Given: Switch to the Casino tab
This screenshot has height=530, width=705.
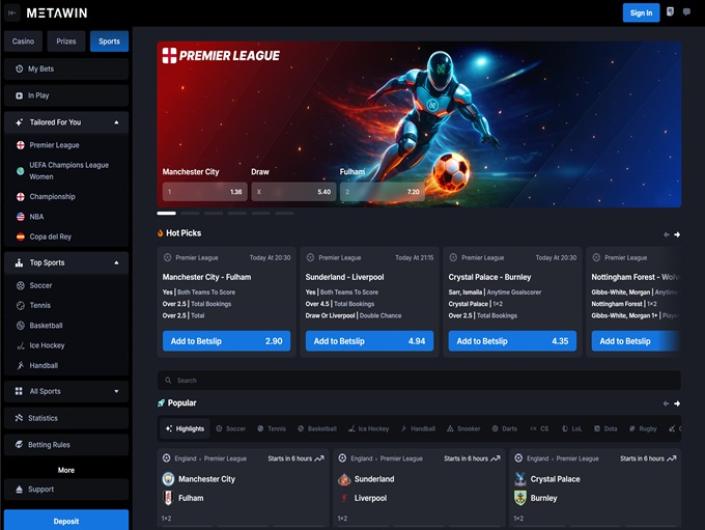Looking at the screenshot, I should click(x=22, y=42).
